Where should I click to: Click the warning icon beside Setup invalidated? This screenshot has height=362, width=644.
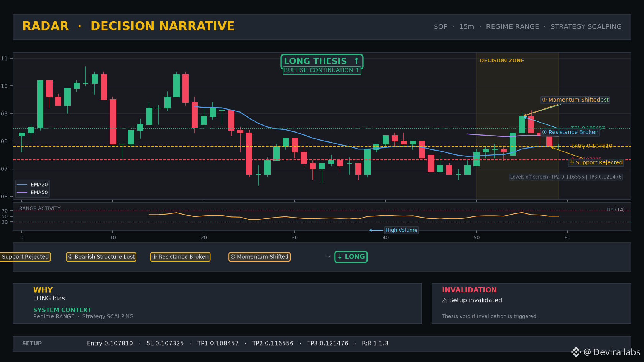(x=445, y=300)
